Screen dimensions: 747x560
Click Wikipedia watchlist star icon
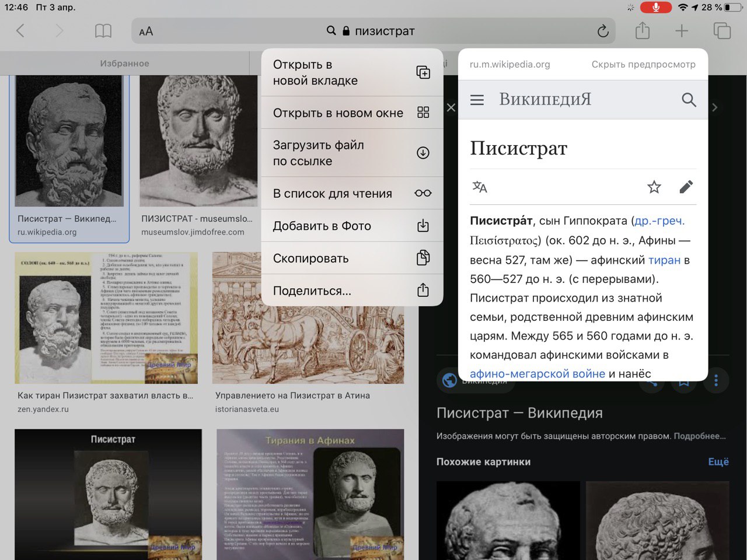654,187
